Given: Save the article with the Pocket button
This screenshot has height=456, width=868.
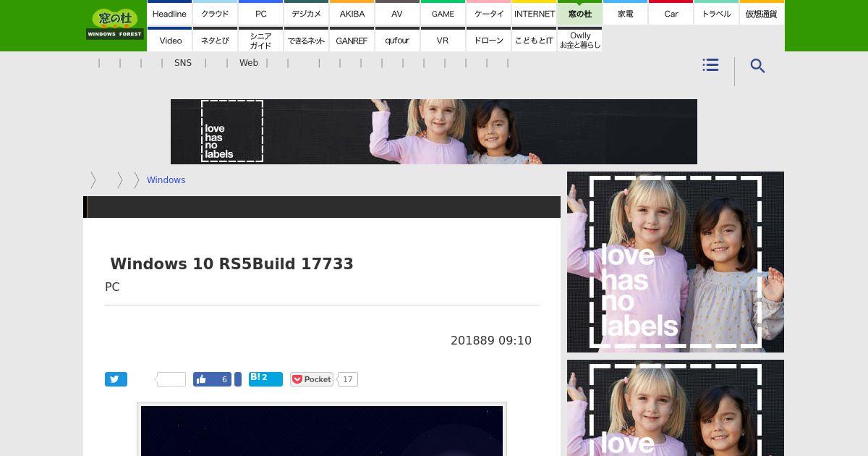Looking at the screenshot, I should click(x=312, y=379).
